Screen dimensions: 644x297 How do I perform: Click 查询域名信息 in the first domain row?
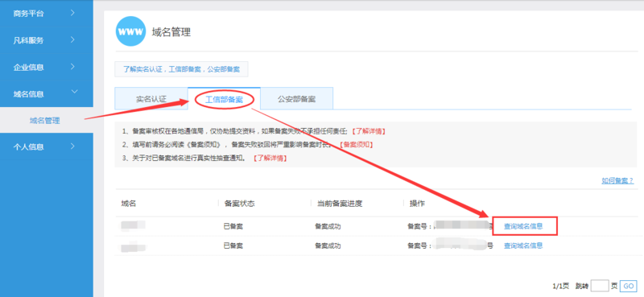[x=523, y=226]
